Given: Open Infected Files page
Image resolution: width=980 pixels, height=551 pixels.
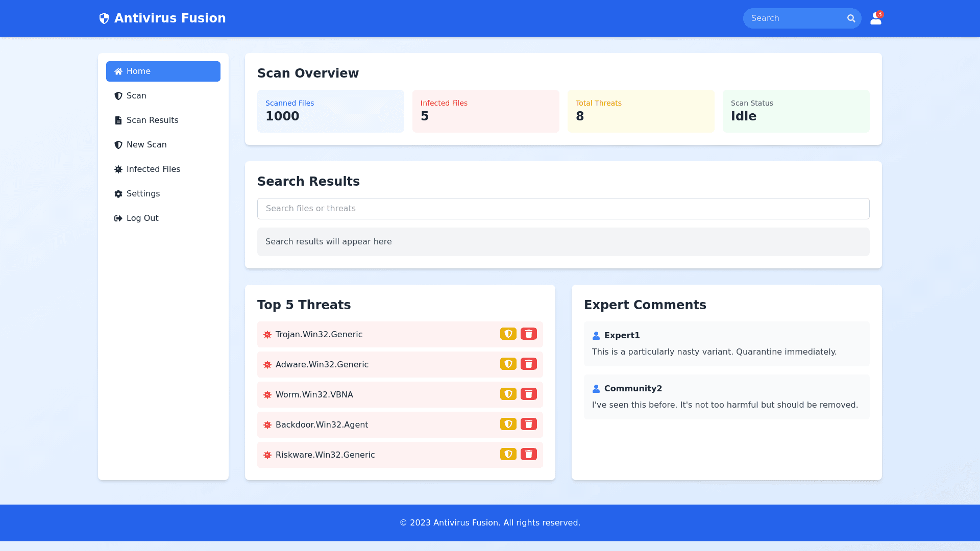Looking at the screenshot, I should pos(163,169).
